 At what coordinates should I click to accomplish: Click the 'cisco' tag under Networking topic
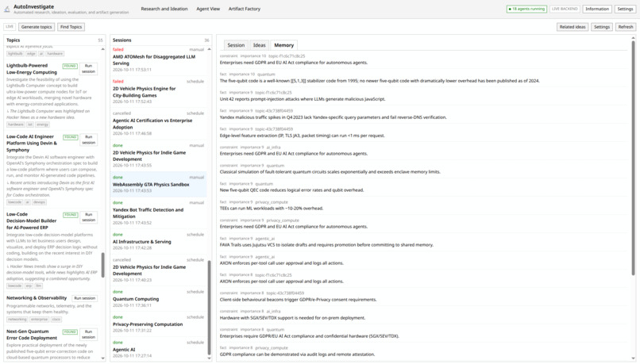point(56,320)
